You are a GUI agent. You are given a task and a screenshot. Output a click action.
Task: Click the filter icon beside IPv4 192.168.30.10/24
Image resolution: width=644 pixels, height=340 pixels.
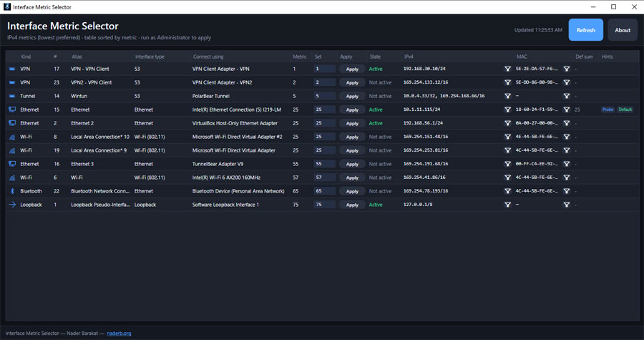click(507, 69)
